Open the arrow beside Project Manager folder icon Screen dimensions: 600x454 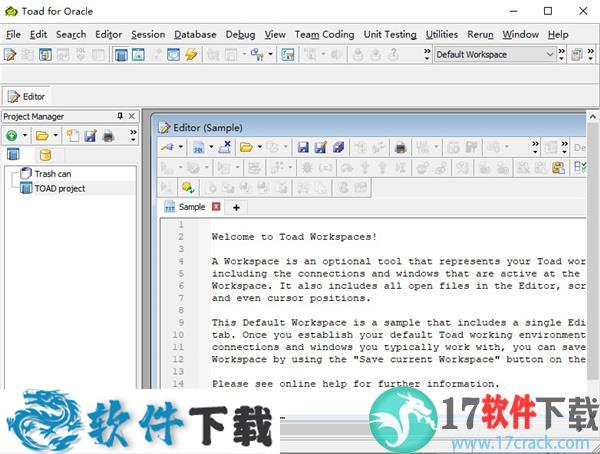click(x=55, y=136)
